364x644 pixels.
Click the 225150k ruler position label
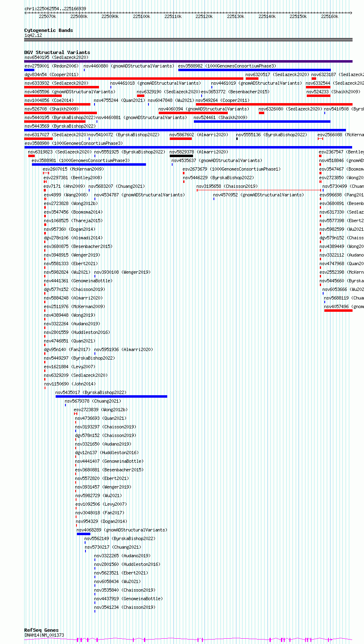[x=298, y=16]
